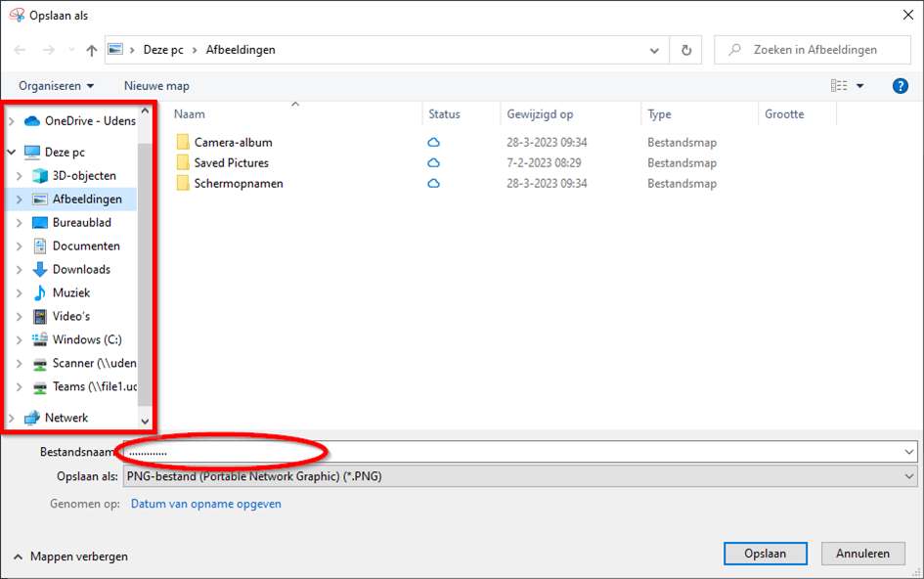Viewport: 924px width, 579px height.
Task: Expand the OneDrive tree node
Action: pos(11,121)
